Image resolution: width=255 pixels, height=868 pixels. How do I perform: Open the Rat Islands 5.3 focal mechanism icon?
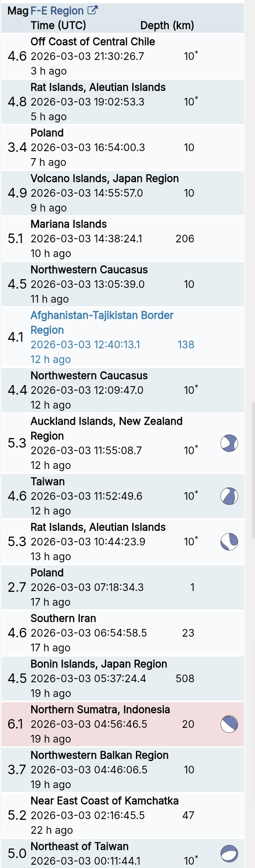[229, 542]
